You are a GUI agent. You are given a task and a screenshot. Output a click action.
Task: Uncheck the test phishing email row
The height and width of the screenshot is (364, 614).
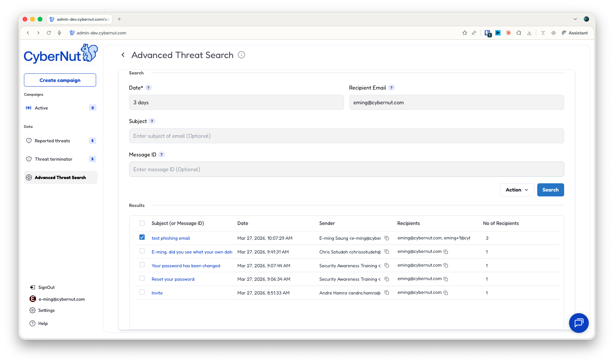tap(142, 237)
